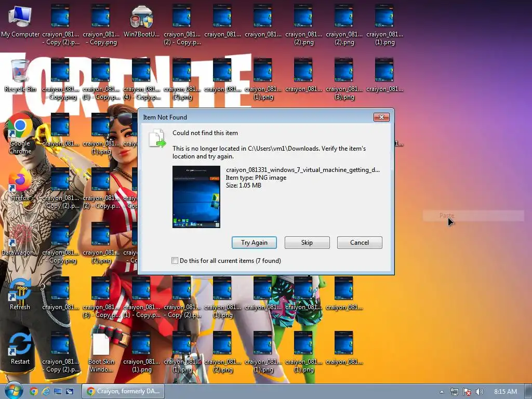The image size is (532, 399).
Task: Click pinned Chrome icon on the taskbar
Action: click(34, 391)
